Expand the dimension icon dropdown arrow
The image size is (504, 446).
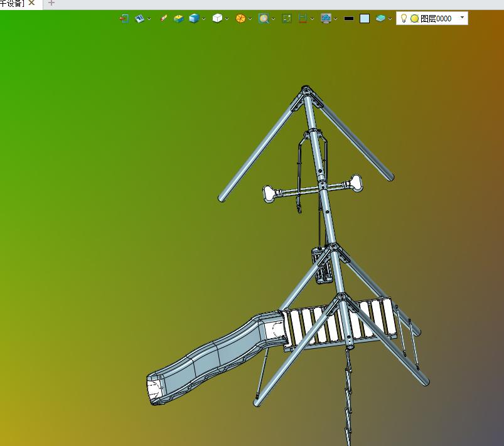[x=312, y=19]
